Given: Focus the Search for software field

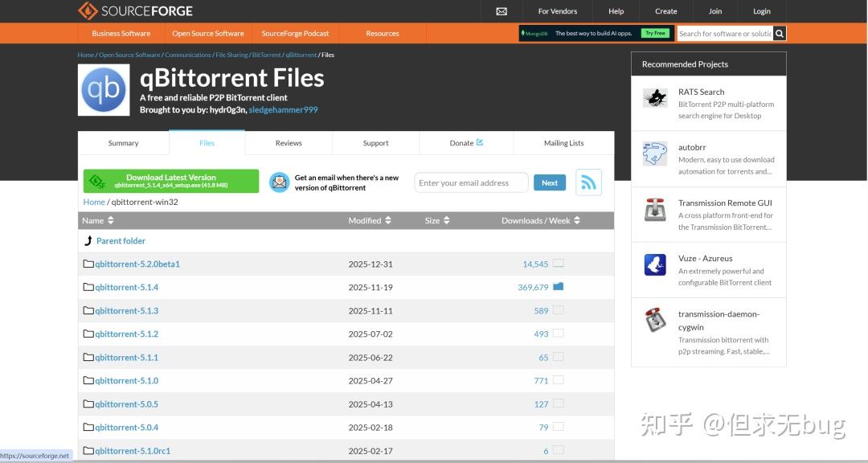Looking at the screenshot, I should tap(725, 33).
